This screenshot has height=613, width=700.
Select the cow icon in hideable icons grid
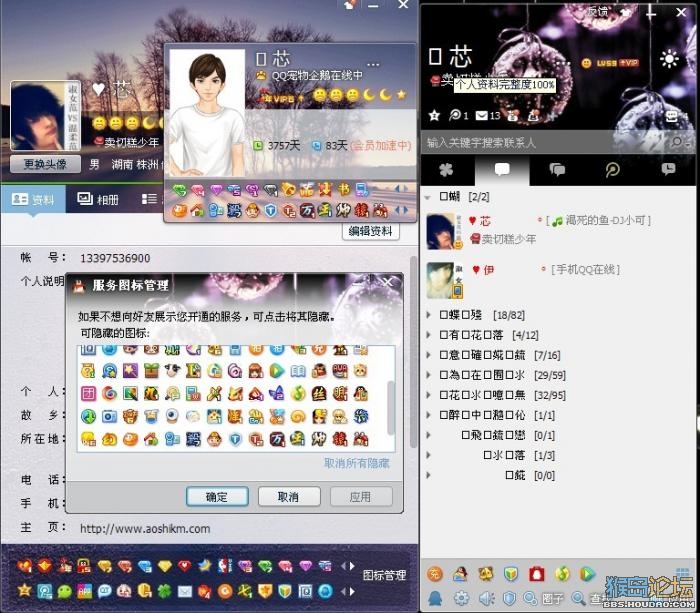pos(172,371)
